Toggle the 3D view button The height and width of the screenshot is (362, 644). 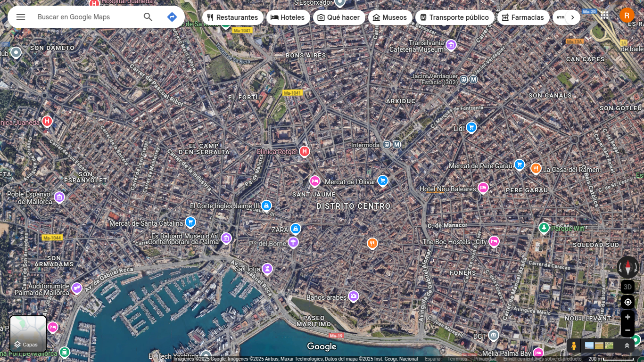(x=627, y=287)
